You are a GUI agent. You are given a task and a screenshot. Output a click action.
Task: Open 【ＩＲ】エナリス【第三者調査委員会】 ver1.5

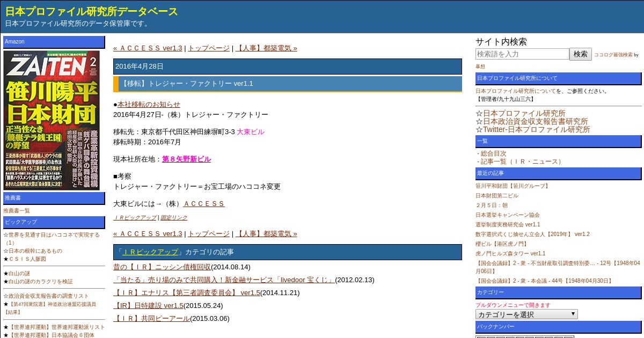pos(187,292)
